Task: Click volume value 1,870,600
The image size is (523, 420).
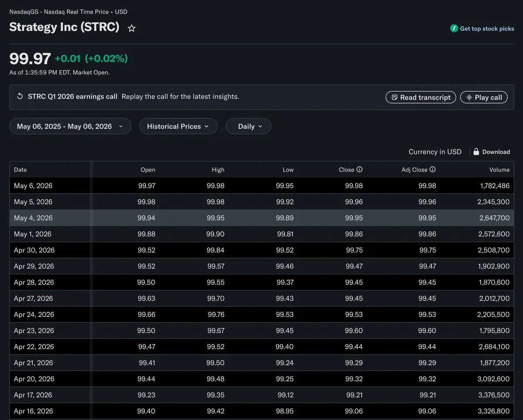Action: (494, 283)
